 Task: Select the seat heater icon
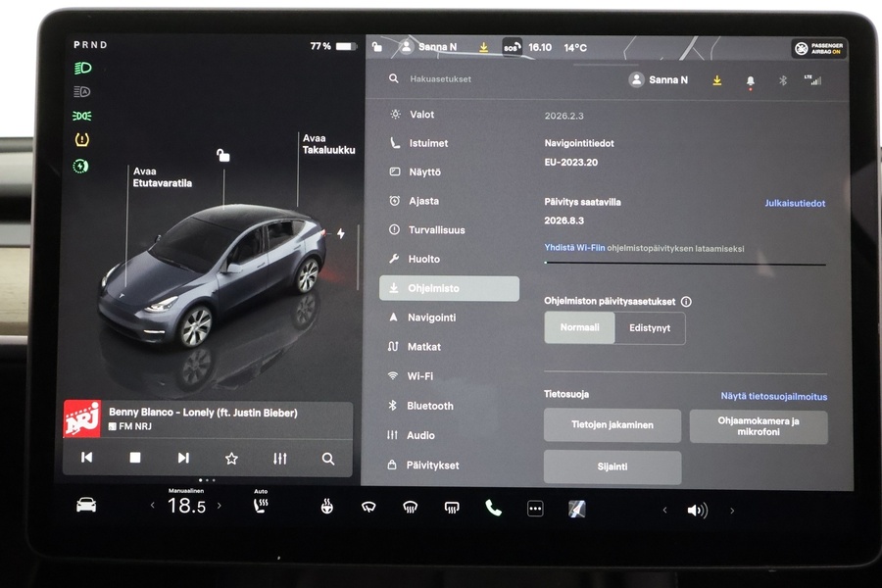tap(261, 509)
